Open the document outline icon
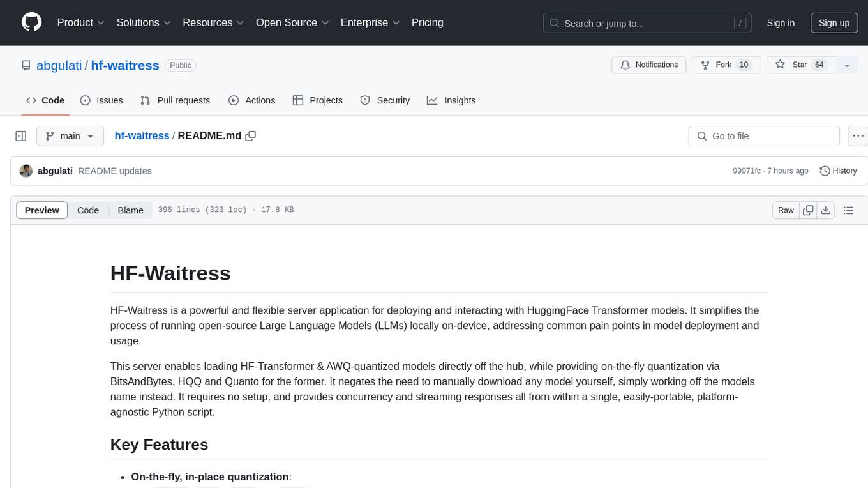This screenshot has height=488, width=868. coord(848,210)
